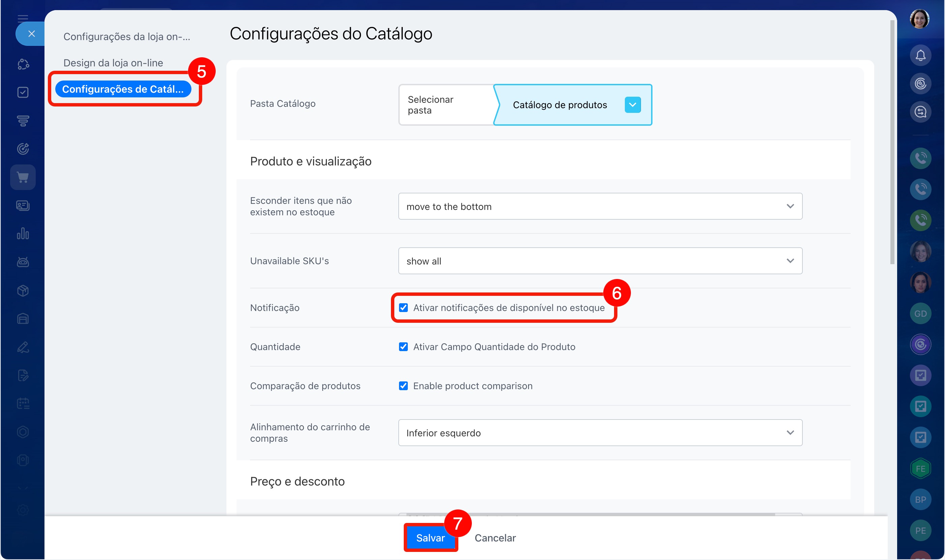Toggle the stock availability notifications checkbox
Image resolution: width=945 pixels, height=560 pixels.
pos(403,308)
